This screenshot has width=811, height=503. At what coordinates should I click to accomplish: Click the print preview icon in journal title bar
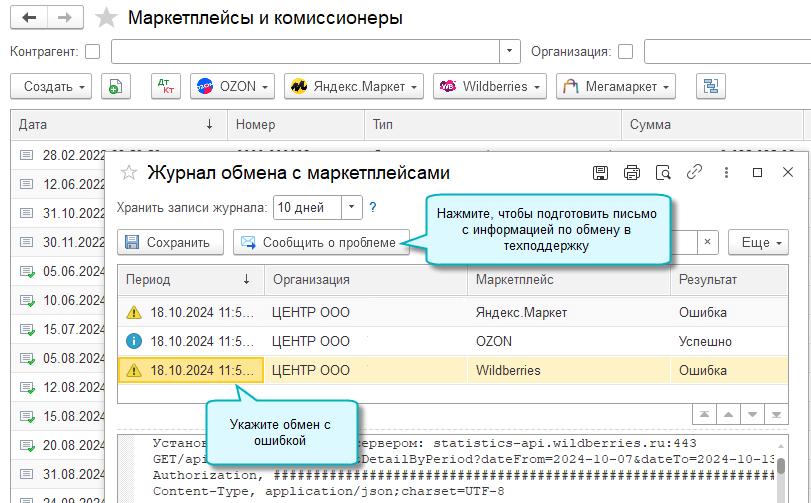pos(663,173)
